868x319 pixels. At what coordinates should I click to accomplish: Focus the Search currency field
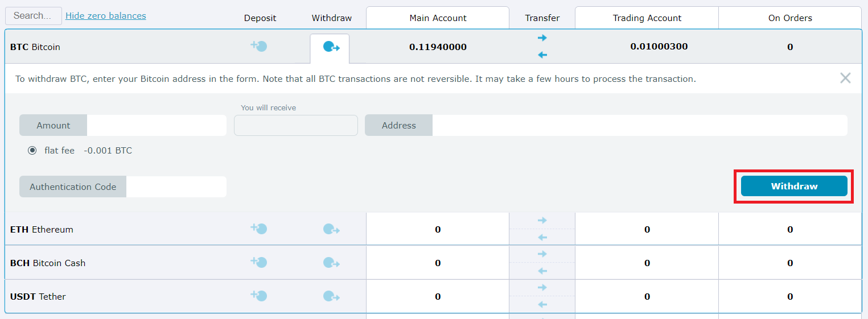point(34,16)
